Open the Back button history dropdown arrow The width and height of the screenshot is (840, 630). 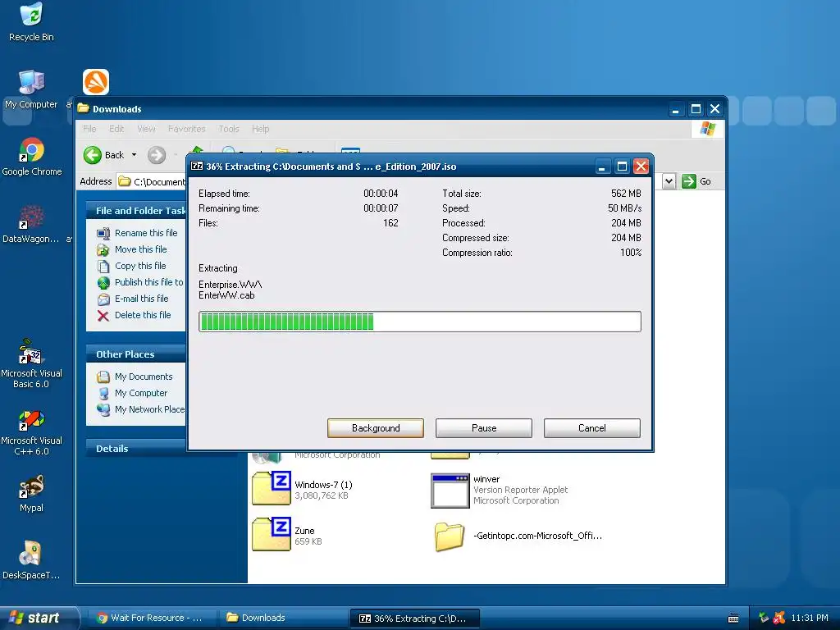coord(134,155)
